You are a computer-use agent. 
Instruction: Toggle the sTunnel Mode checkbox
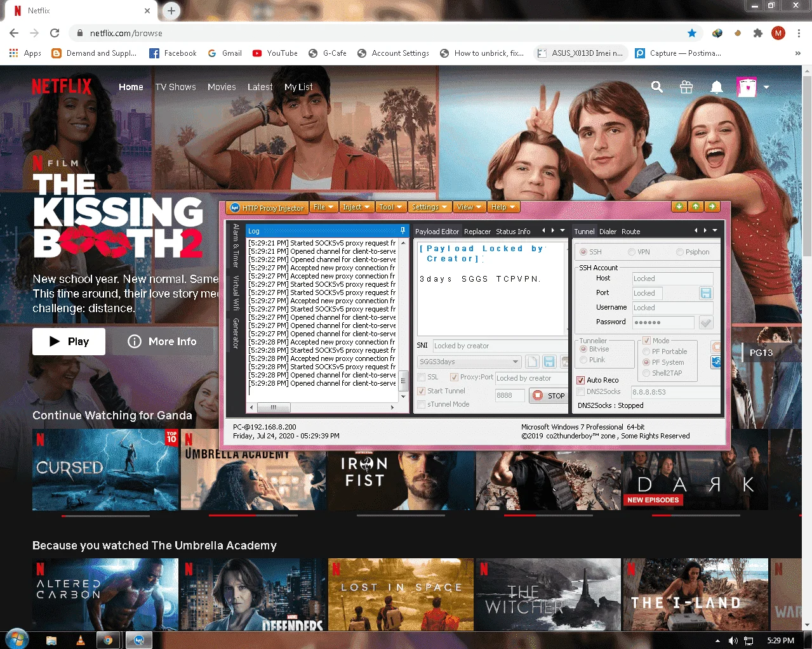[422, 404]
